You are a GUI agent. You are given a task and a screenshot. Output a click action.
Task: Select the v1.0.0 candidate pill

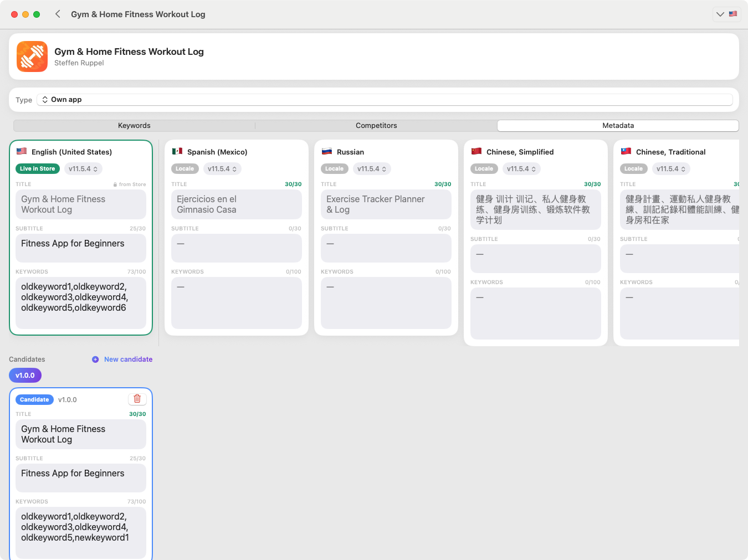tap(25, 376)
